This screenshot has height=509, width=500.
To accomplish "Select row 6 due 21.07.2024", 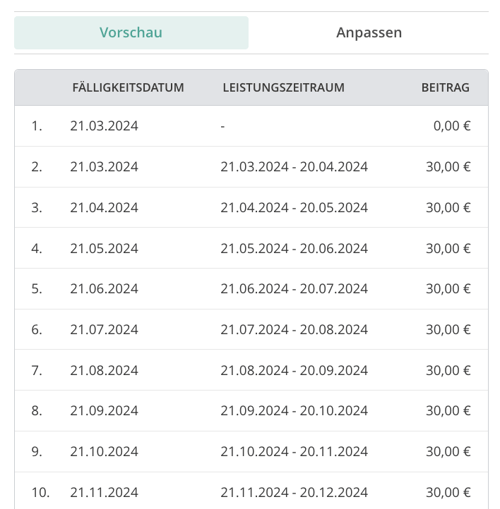I will [x=251, y=330].
